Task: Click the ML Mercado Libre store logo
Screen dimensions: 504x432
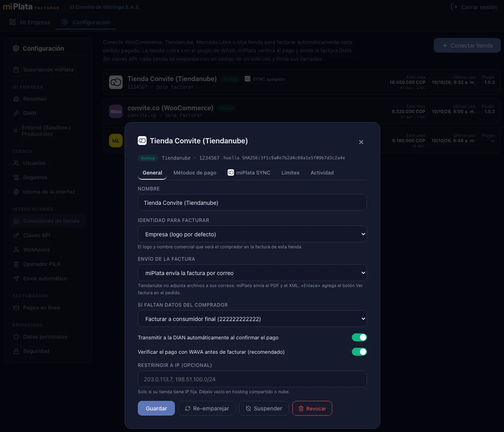Action: tap(116, 141)
